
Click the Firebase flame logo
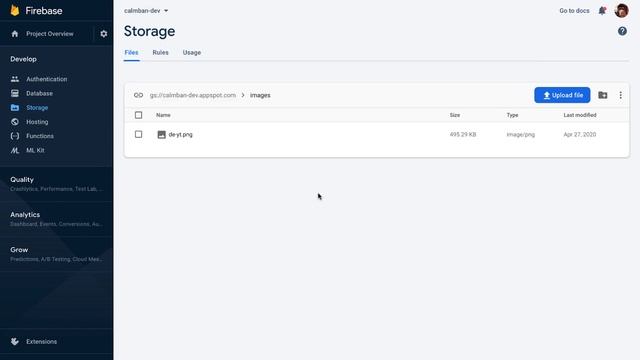15,11
